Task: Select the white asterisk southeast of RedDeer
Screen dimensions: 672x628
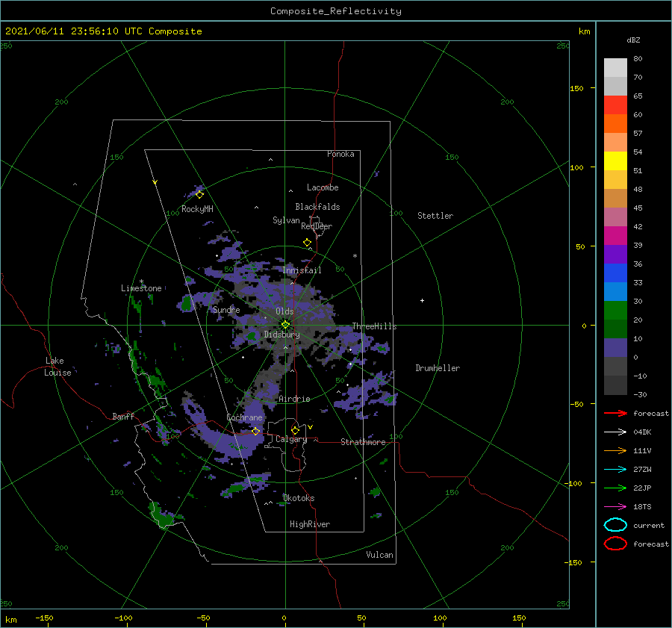Action: [x=355, y=256]
